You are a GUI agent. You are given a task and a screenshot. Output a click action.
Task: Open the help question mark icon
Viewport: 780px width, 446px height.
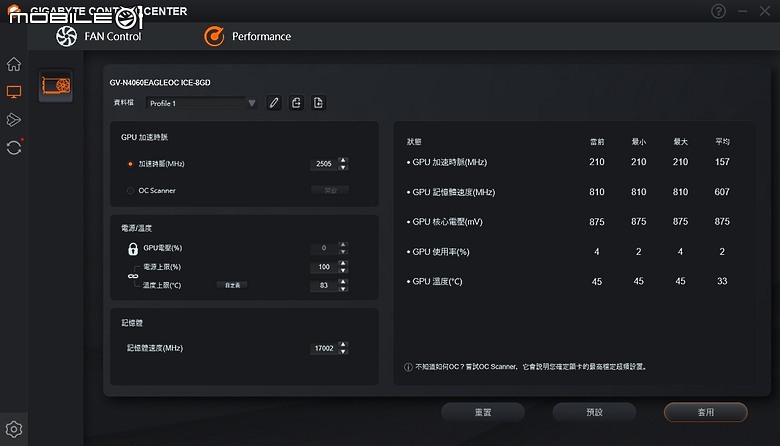tap(718, 11)
